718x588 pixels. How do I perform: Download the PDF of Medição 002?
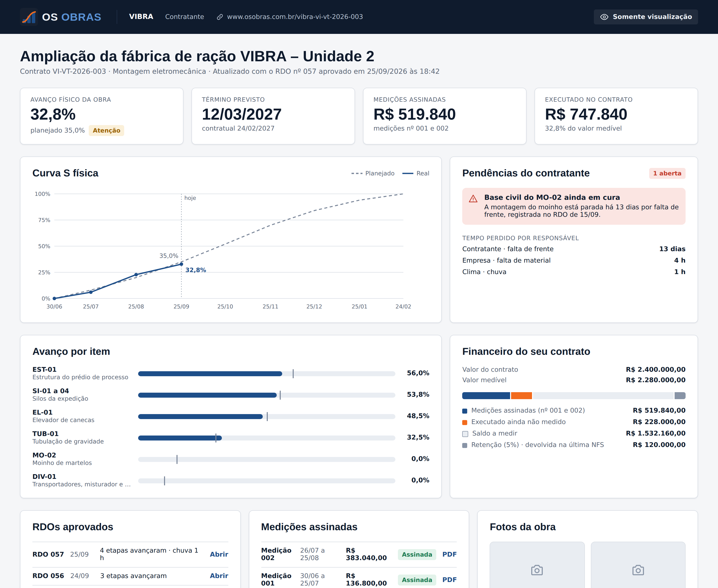click(x=449, y=554)
